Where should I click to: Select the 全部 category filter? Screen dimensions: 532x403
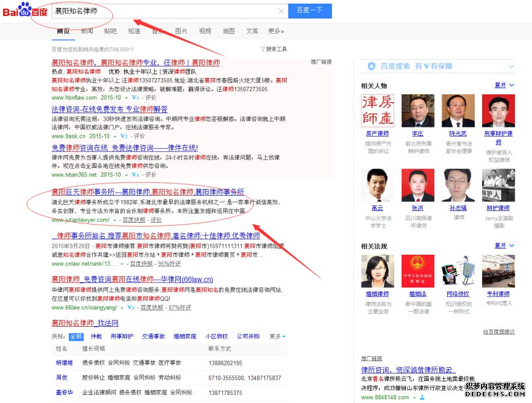(76, 337)
